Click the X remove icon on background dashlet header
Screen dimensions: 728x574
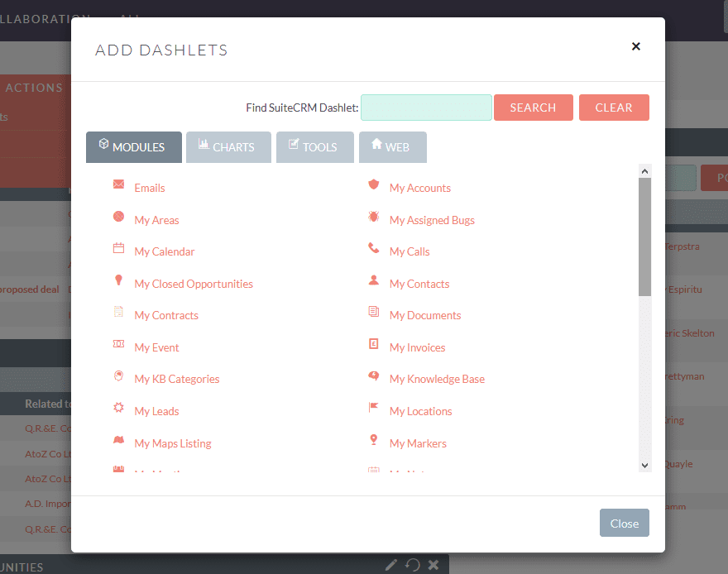(x=433, y=565)
